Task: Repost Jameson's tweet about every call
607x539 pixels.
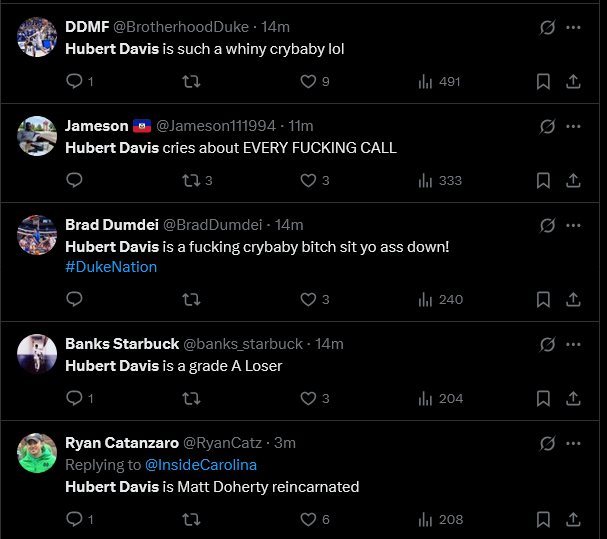Action: tap(191, 180)
